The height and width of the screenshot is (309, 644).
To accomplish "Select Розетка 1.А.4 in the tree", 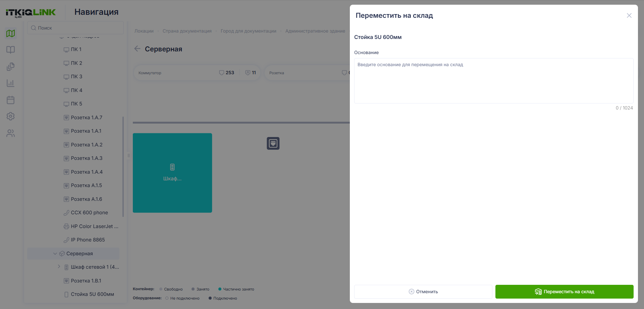I will [87, 172].
